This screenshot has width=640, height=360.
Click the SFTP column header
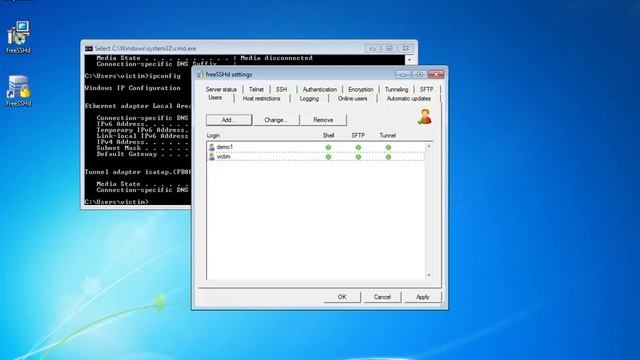358,136
